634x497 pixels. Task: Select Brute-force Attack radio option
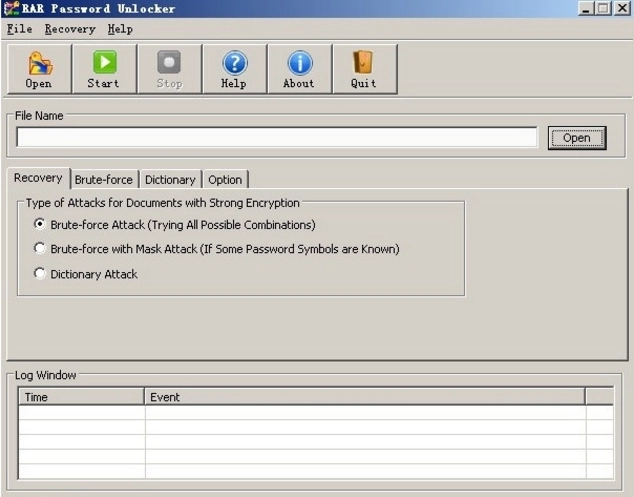click(x=40, y=225)
